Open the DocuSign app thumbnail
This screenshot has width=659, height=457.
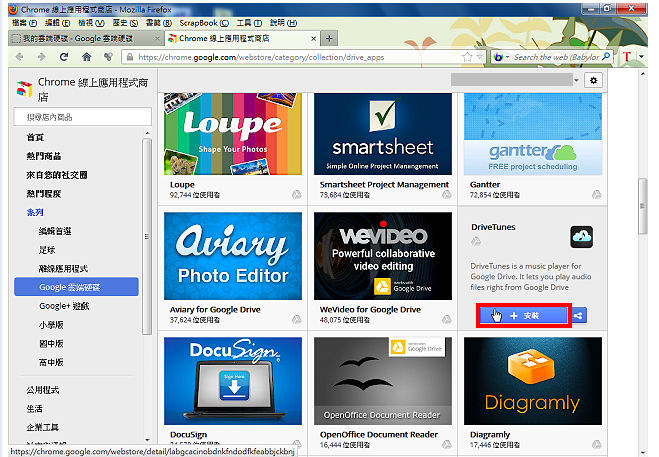point(233,381)
